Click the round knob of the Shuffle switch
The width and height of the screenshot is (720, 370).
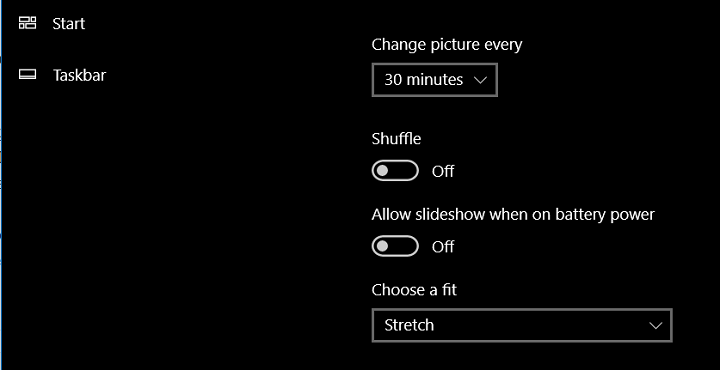point(382,171)
